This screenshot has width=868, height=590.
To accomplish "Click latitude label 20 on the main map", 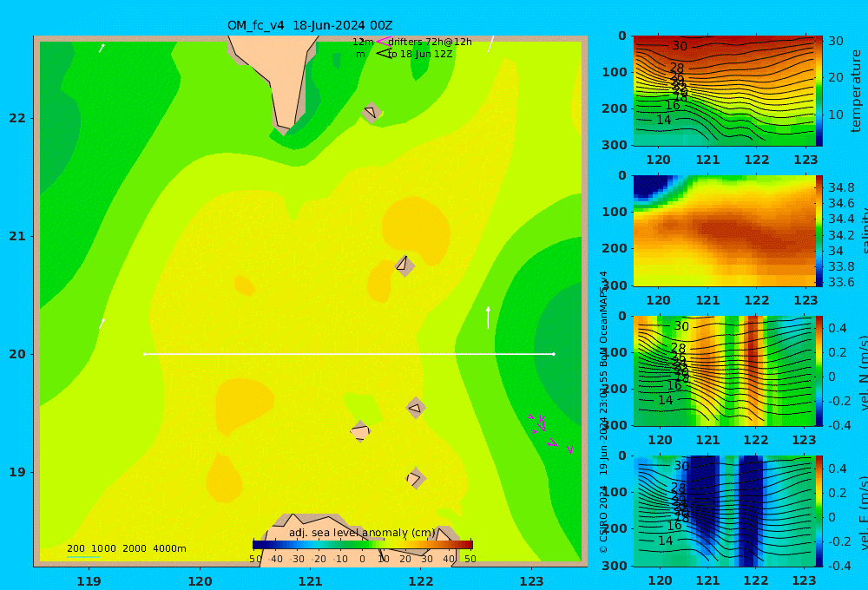I will pos(17,354).
